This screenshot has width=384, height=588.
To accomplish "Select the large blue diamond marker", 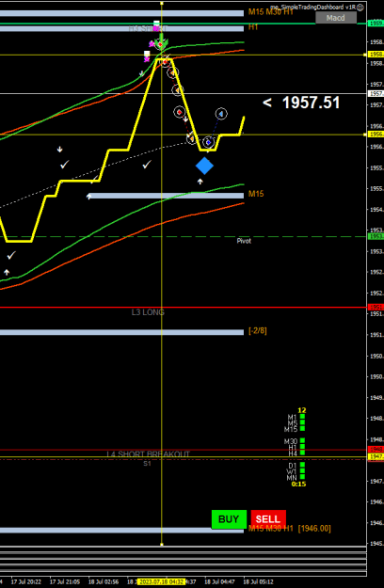I will (x=204, y=166).
